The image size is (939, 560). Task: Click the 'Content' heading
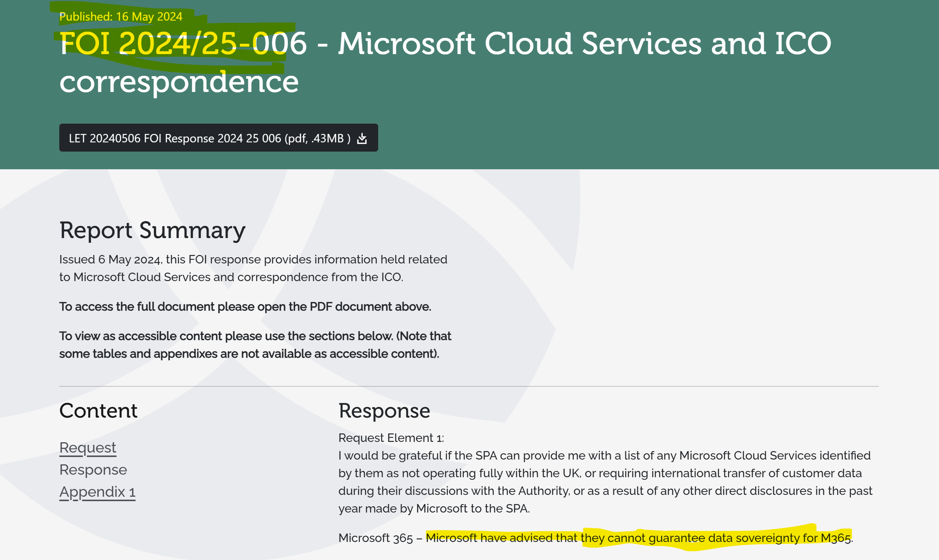pos(98,411)
